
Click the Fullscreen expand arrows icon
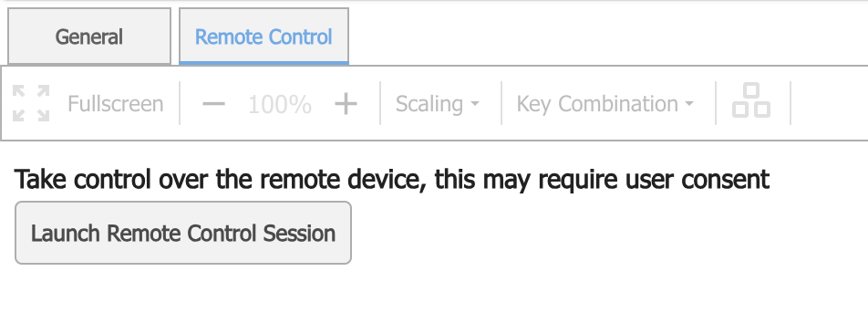click(x=31, y=103)
